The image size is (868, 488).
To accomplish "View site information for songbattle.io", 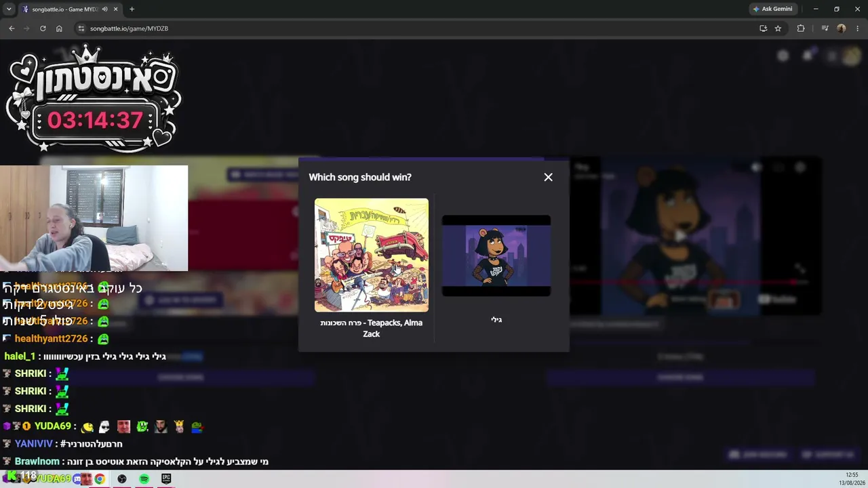I will tap(81, 28).
